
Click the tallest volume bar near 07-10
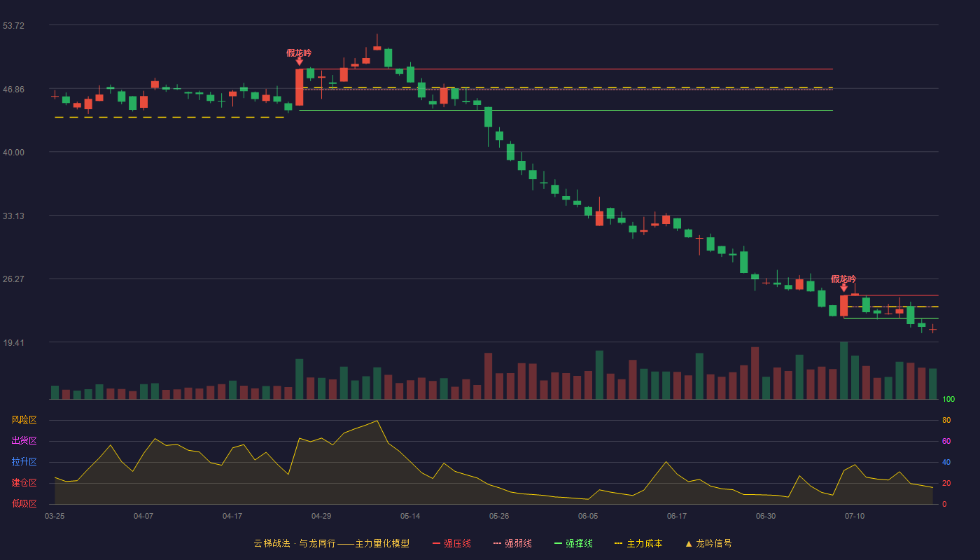pyautogui.click(x=843, y=370)
